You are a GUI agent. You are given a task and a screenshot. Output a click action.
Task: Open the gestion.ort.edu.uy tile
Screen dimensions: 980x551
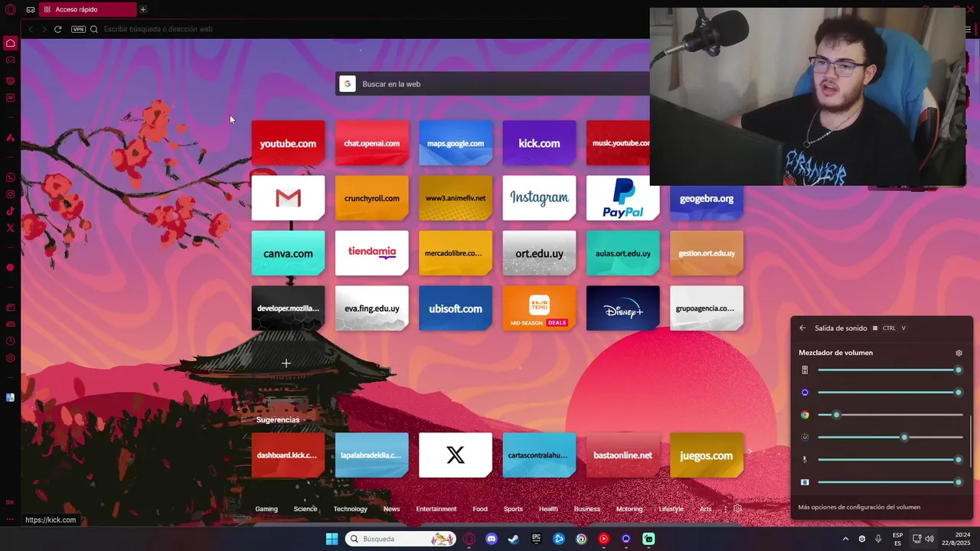click(707, 253)
